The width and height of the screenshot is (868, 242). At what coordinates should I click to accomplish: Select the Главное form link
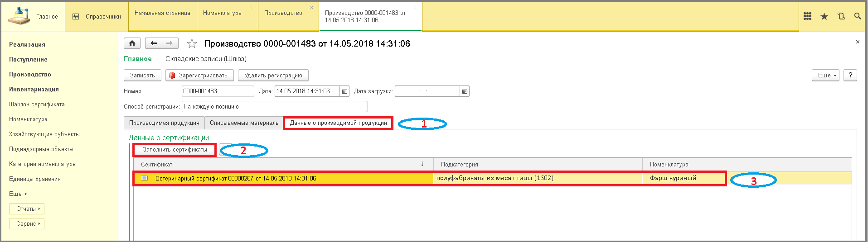point(138,59)
